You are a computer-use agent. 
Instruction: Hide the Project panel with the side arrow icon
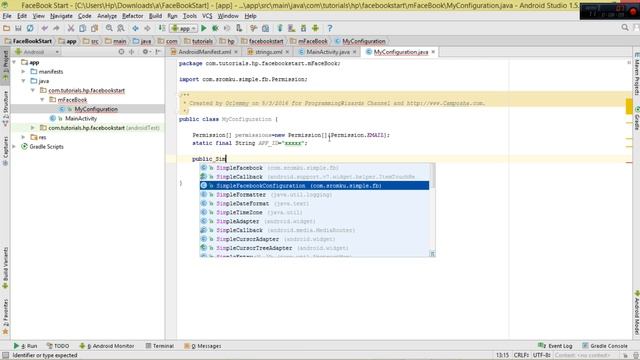[158, 52]
